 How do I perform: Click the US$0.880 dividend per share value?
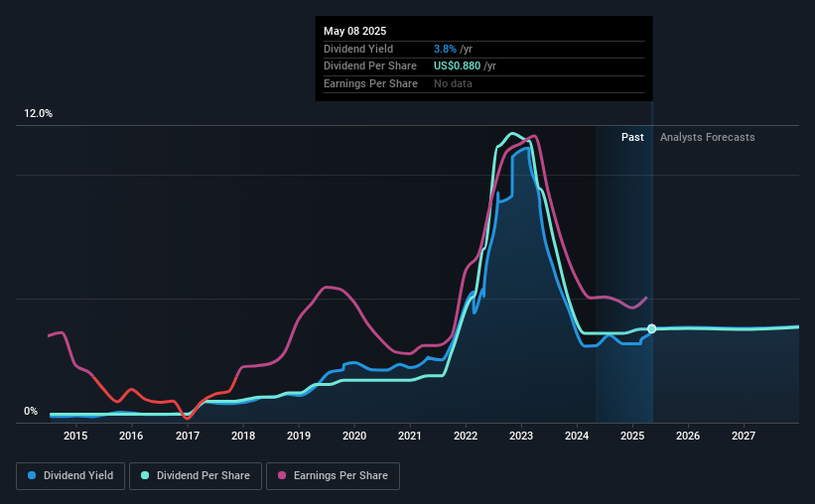(x=457, y=66)
